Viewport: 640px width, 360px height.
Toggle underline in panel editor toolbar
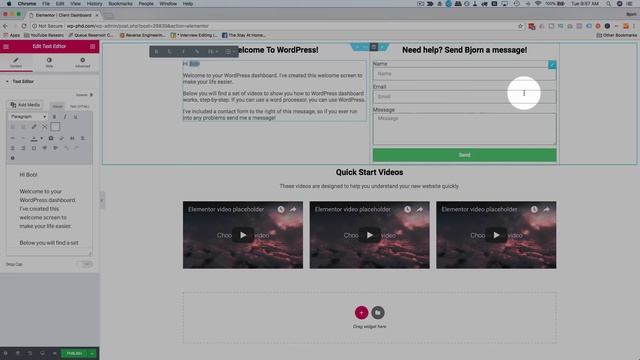click(x=76, y=117)
